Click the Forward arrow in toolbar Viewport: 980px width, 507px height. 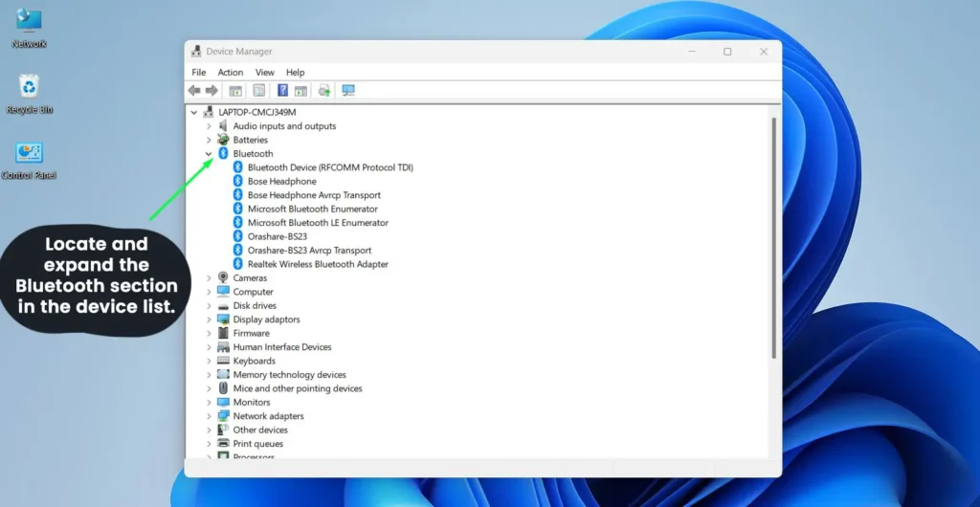click(x=212, y=91)
